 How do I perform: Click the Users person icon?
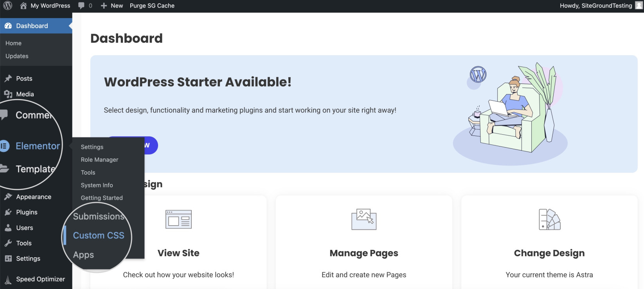coord(8,228)
